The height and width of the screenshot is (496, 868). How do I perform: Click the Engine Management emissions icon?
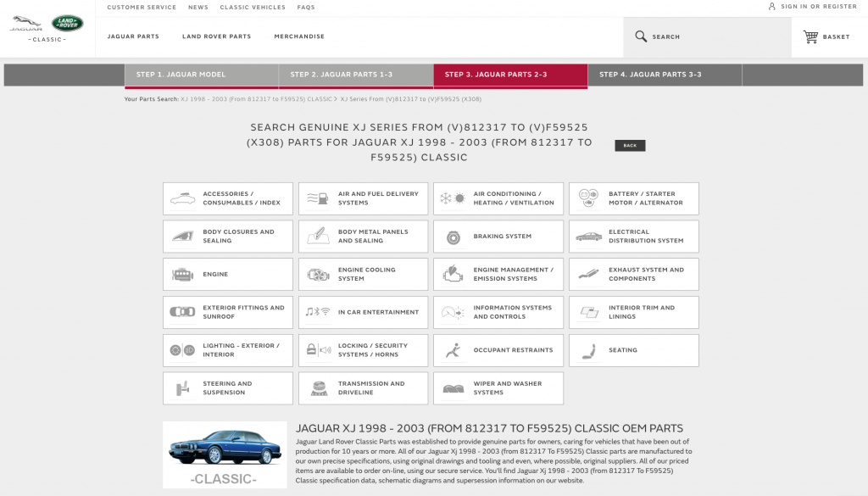[453, 274]
